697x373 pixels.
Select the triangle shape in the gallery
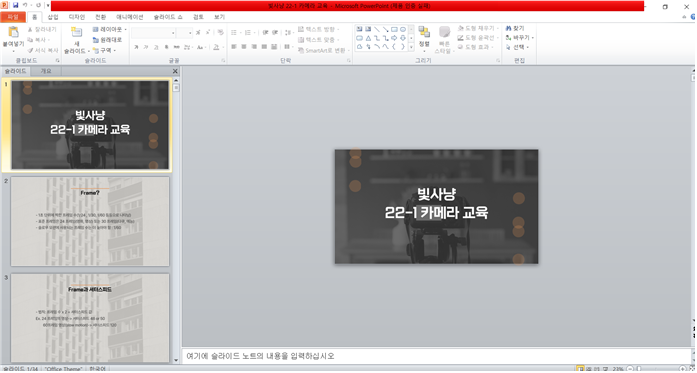pos(368,38)
